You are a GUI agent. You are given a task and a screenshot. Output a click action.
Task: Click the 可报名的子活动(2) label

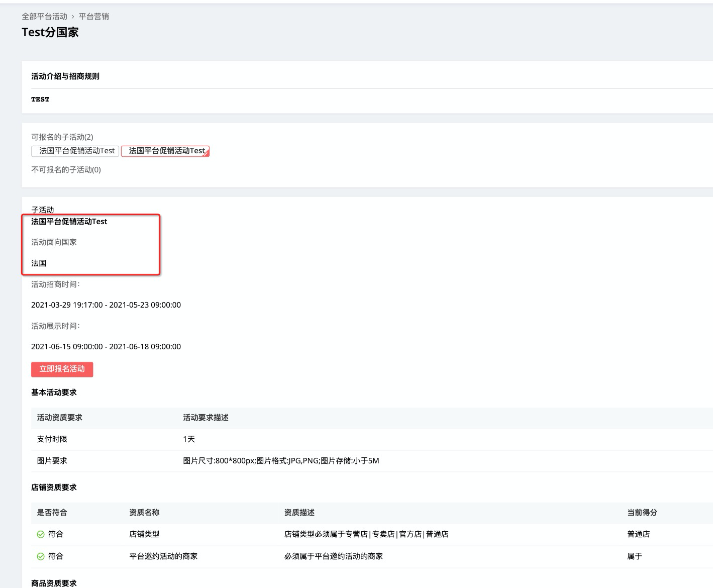coord(62,137)
